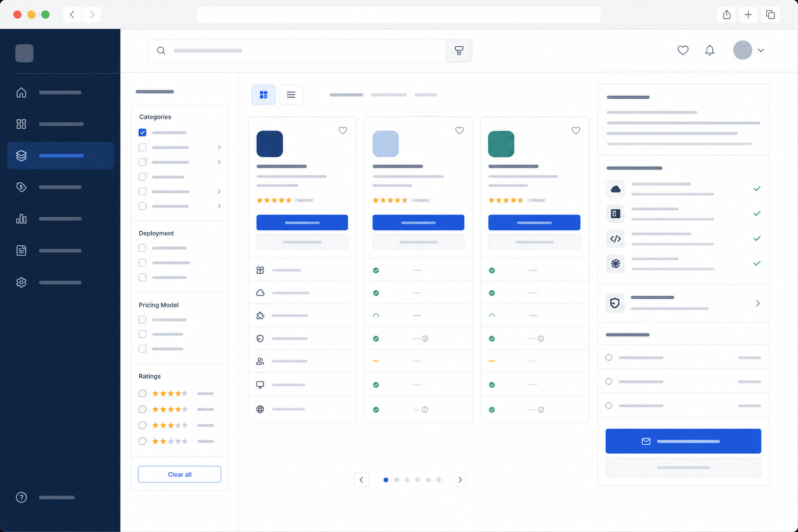Switch to grid view layout
Viewport: 798px width, 532px height.
pos(263,95)
